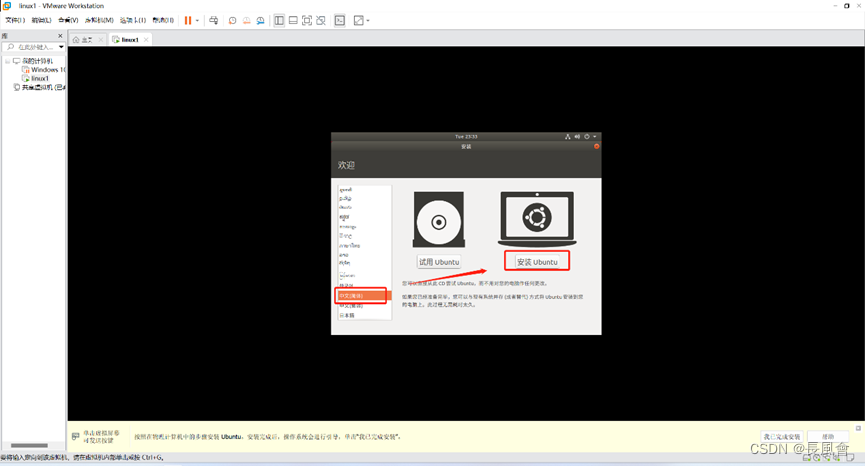
Task: Collapse the 我的计算机 tree node
Action: click(x=7, y=61)
